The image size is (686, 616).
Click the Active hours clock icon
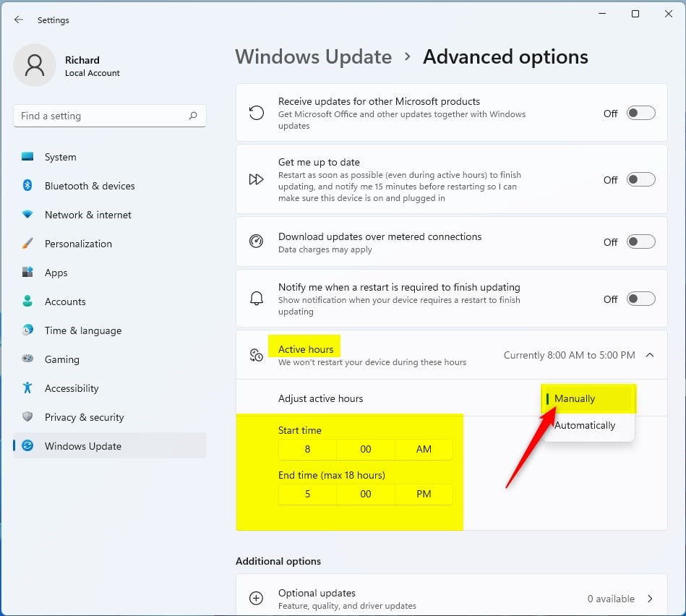point(257,355)
